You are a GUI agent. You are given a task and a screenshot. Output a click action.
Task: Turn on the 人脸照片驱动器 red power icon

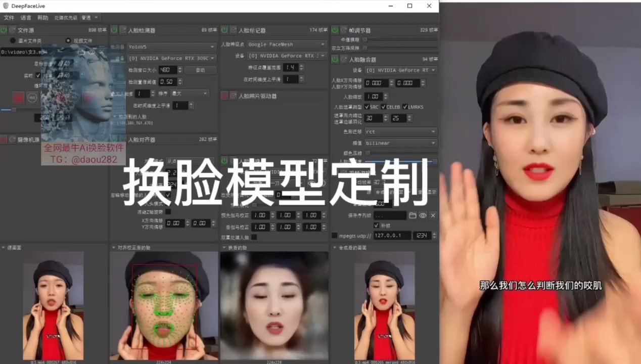click(x=224, y=96)
